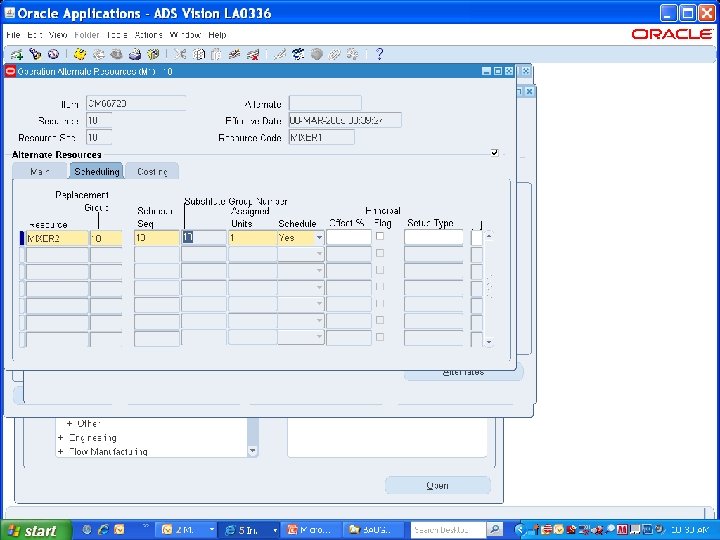Viewport: 720px width, 540px height.
Task: Click scroll-down arrow of Navigator function list
Action: (x=253, y=451)
